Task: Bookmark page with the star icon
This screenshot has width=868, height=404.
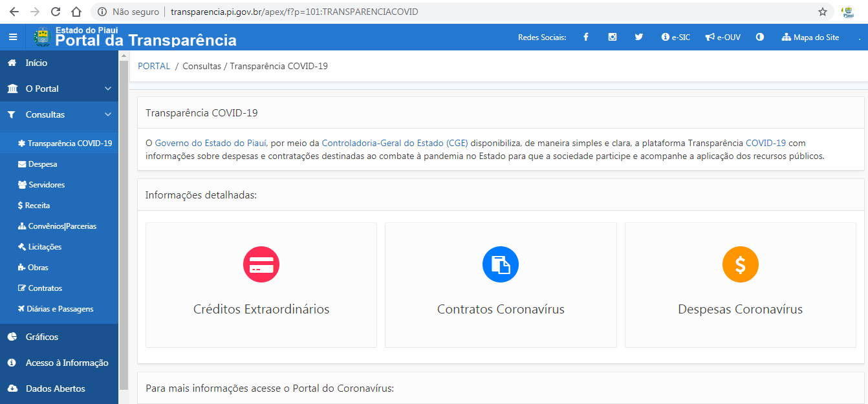Action: (823, 12)
